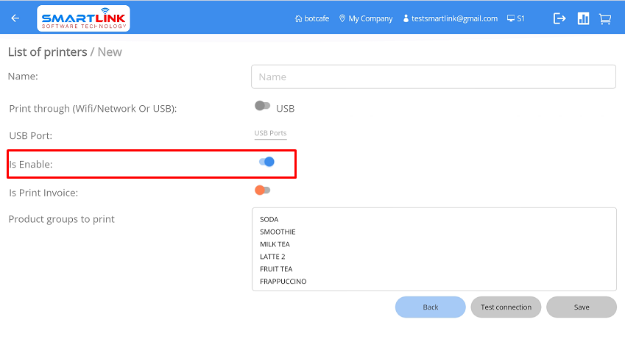Click the logout icon in header
Screen dimensions: 625x364
[x=559, y=18]
